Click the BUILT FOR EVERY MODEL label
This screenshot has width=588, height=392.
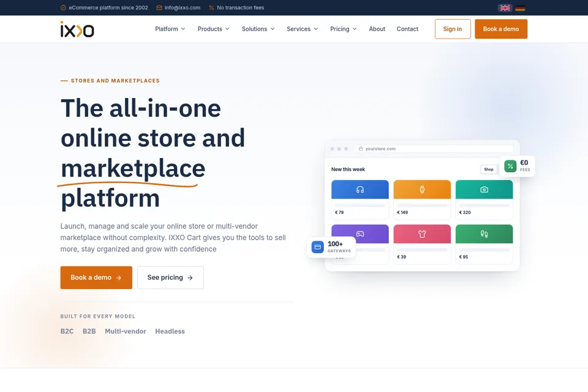[x=98, y=316]
